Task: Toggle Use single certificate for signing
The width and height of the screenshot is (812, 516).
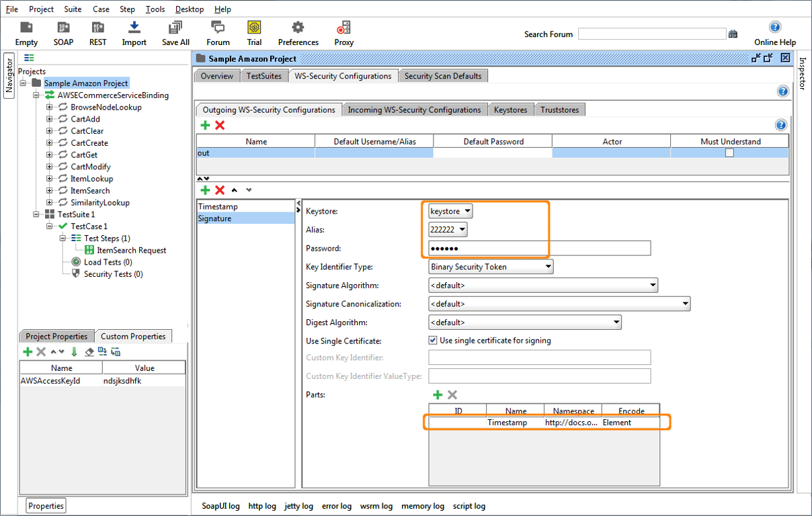Action: (x=433, y=341)
